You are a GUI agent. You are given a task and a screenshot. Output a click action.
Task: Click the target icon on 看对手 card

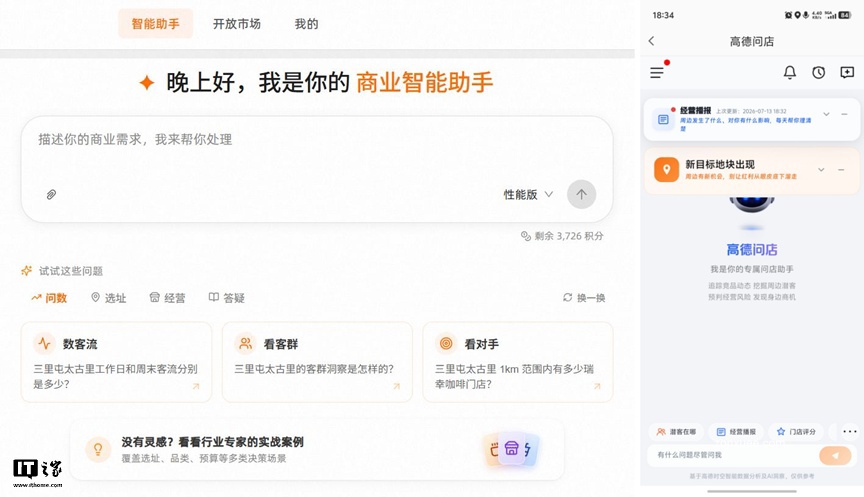(x=446, y=344)
